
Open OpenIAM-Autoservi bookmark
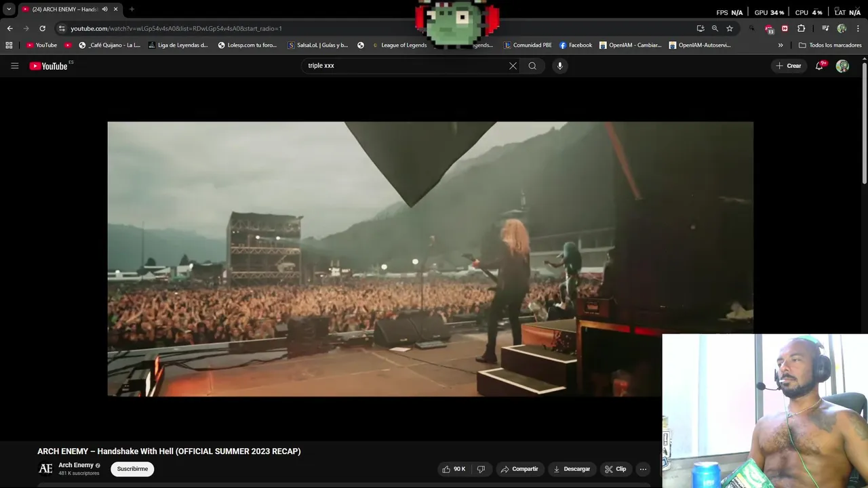699,45
